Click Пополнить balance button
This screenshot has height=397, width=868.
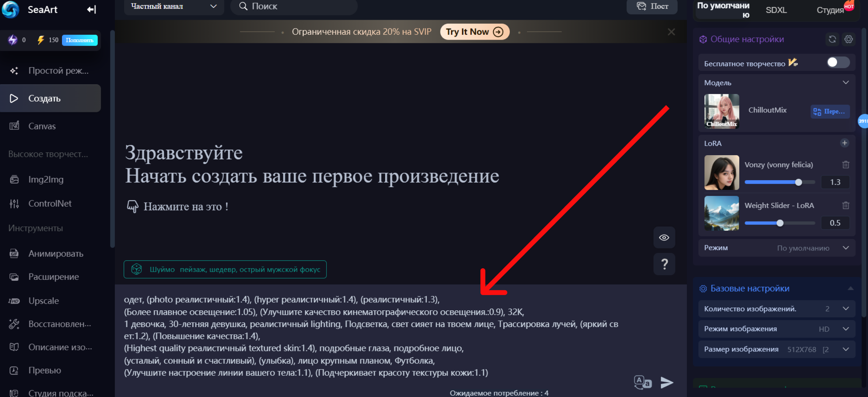coord(80,39)
